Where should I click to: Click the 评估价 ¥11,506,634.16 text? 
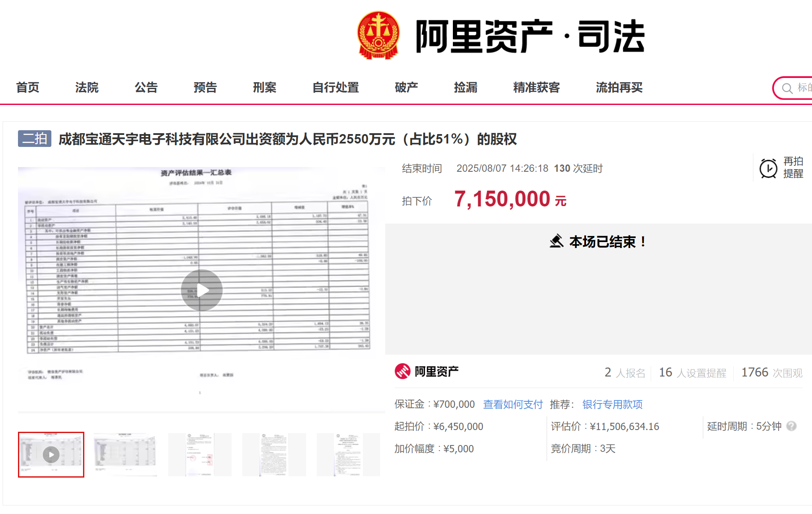click(x=605, y=427)
